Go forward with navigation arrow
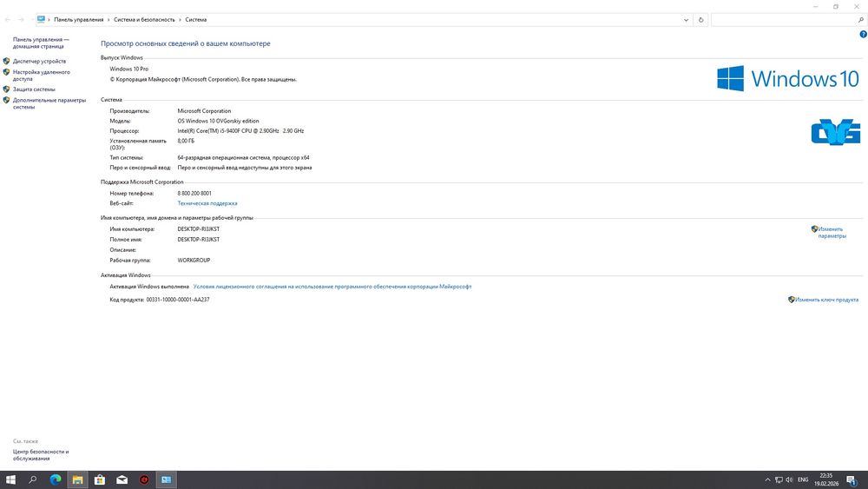 21,20
